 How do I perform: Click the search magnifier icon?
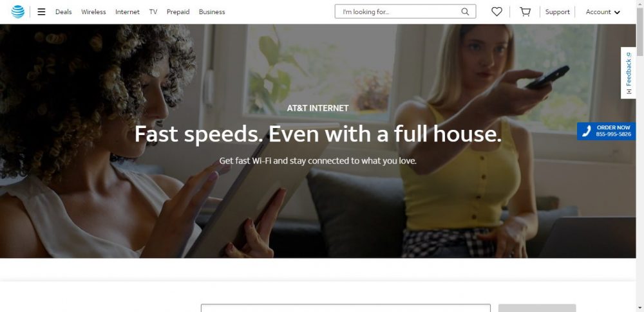click(465, 12)
